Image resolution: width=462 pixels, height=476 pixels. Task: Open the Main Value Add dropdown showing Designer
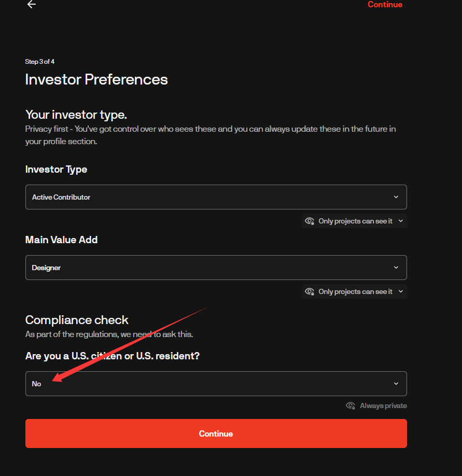tap(216, 268)
